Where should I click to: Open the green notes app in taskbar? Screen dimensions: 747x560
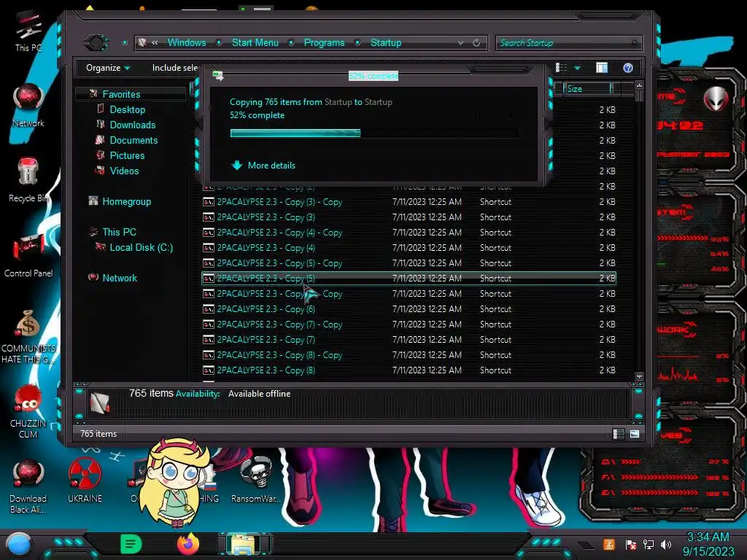131,544
